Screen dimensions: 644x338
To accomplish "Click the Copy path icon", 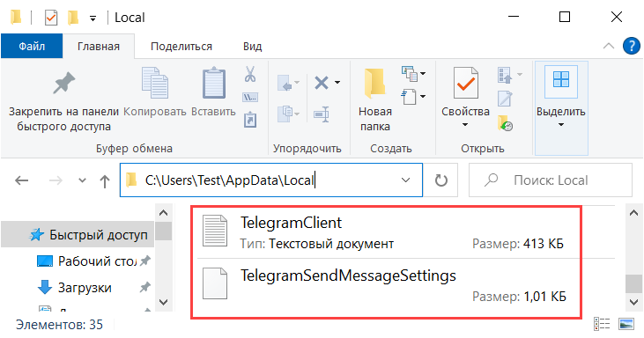I will coord(250,98).
